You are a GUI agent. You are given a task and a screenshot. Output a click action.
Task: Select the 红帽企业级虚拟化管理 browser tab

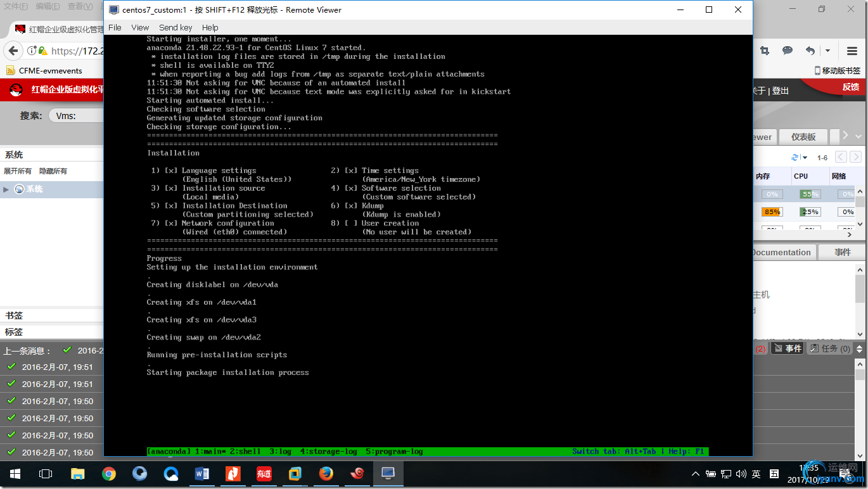[58, 29]
